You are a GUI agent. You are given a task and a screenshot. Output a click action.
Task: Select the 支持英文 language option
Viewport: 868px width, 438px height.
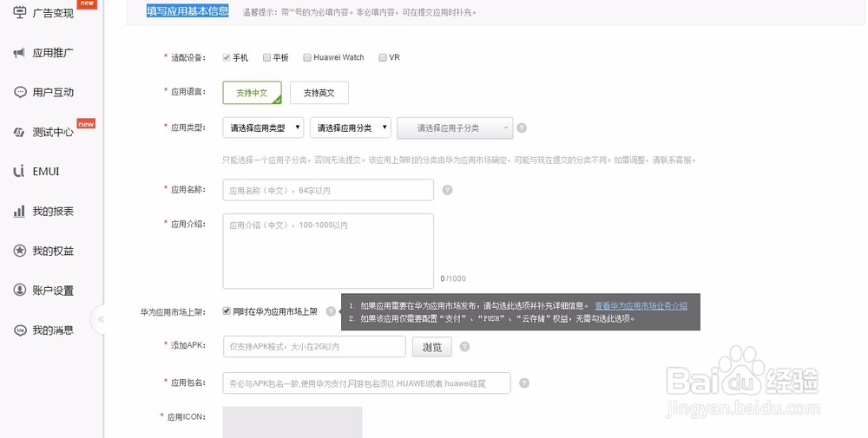(x=319, y=93)
